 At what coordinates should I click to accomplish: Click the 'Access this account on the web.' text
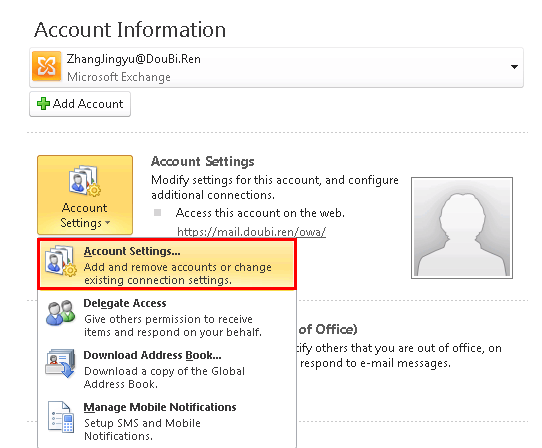tap(260, 213)
